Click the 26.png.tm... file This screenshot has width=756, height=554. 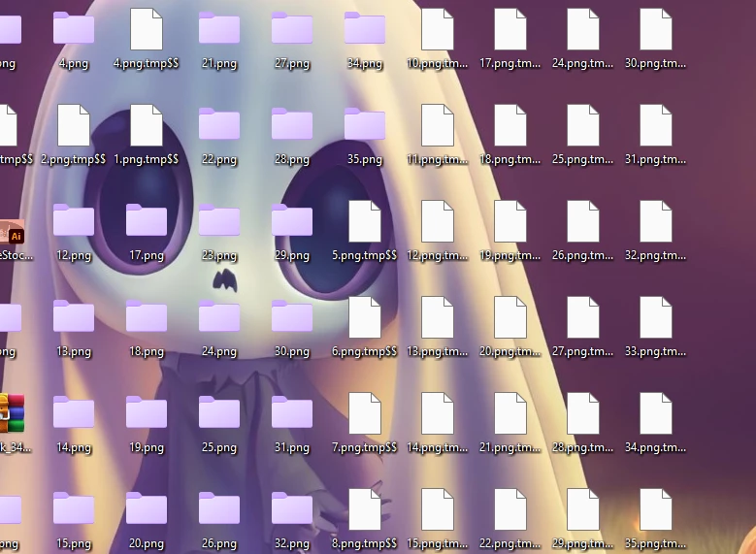click(583, 221)
